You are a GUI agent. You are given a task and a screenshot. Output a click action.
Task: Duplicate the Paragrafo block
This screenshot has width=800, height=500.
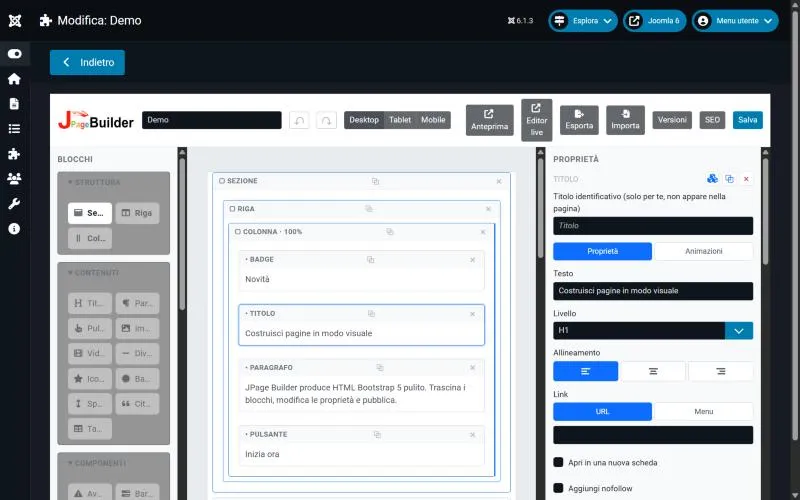(380, 367)
